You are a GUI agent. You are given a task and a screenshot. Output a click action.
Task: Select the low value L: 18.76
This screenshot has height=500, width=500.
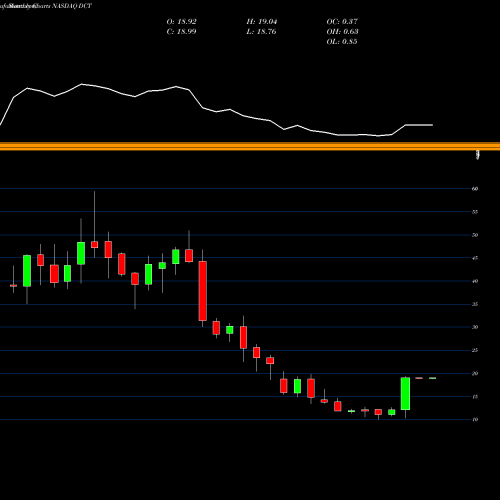[x=261, y=32]
